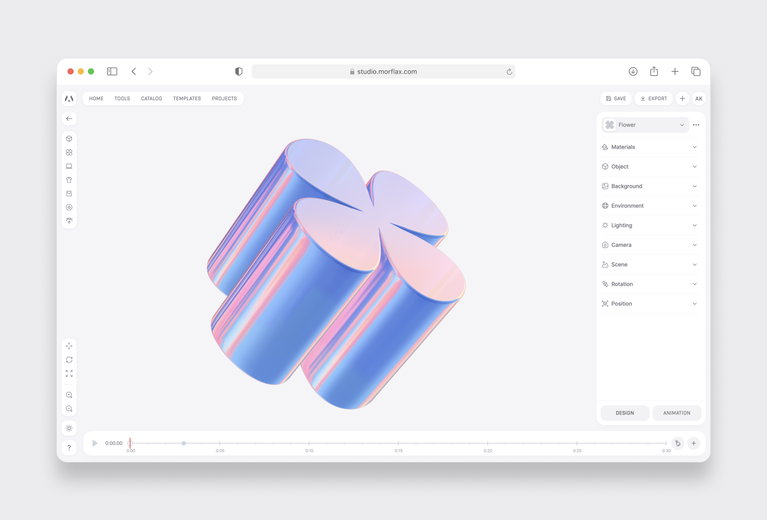767x520 pixels.
Task: Click the keyframe dot on the timeline
Action: pyautogui.click(x=184, y=443)
